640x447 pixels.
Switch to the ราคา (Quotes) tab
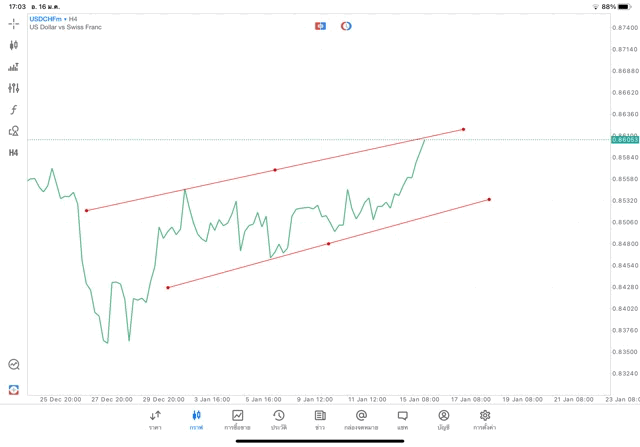[155, 419]
